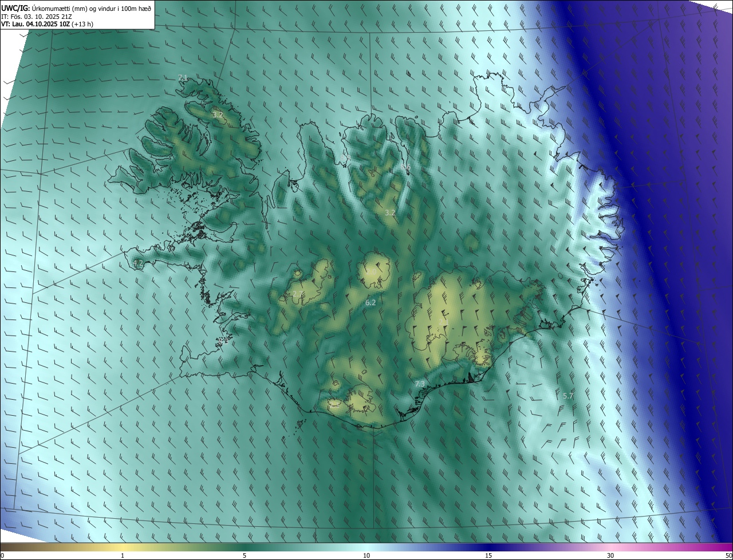Viewport: 733px width, 560px height.
Task: Click the 8.6 value label on map
Action: pyautogui.click(x=406, y=167)
